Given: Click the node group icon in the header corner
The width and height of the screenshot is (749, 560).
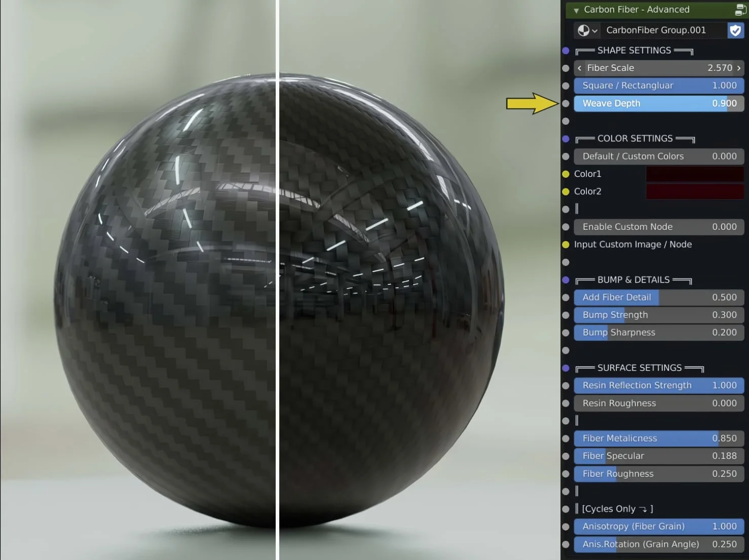Looking at the screenshot, I should pyautogui.click(x=740, y=9).
